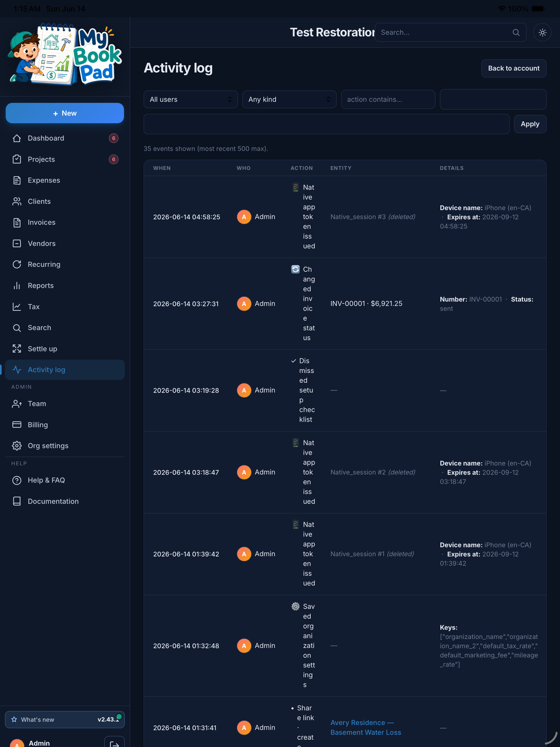Click the 35 events shown text

click(206, 148)
